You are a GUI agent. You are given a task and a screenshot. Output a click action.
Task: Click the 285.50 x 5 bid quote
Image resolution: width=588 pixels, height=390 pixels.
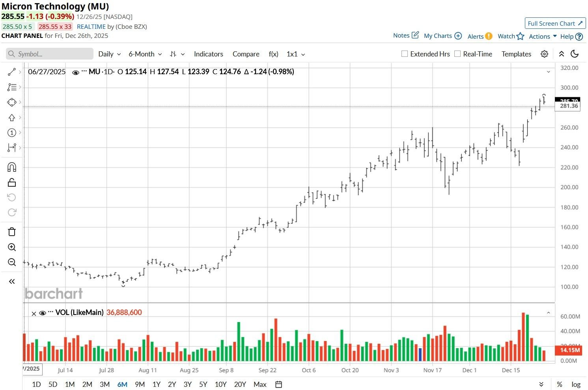click(17, 26)
